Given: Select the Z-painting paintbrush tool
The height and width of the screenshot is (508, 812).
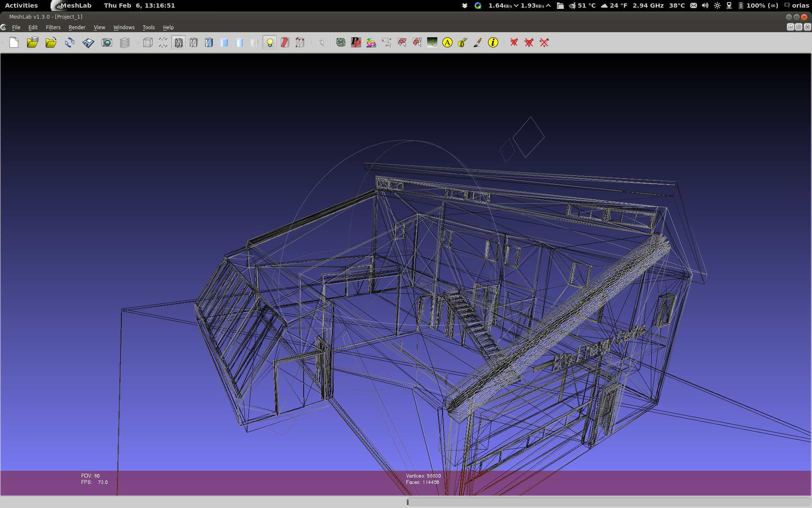Looking at the screenshot, I should click(x=477, y=42).
